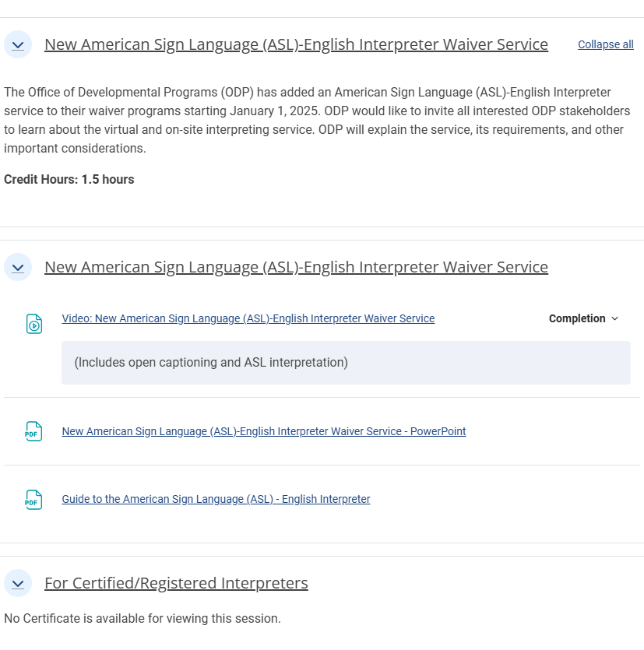Open Guide to the ASL - English Interpreter
This screenshot has height=650, width=644.
[216, 499]
